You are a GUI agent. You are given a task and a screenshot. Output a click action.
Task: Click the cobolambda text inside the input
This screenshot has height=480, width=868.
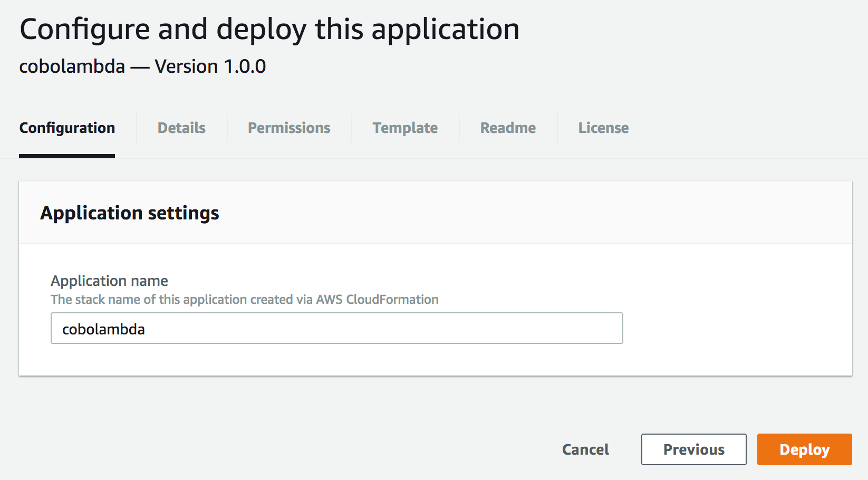click(103, 329)
